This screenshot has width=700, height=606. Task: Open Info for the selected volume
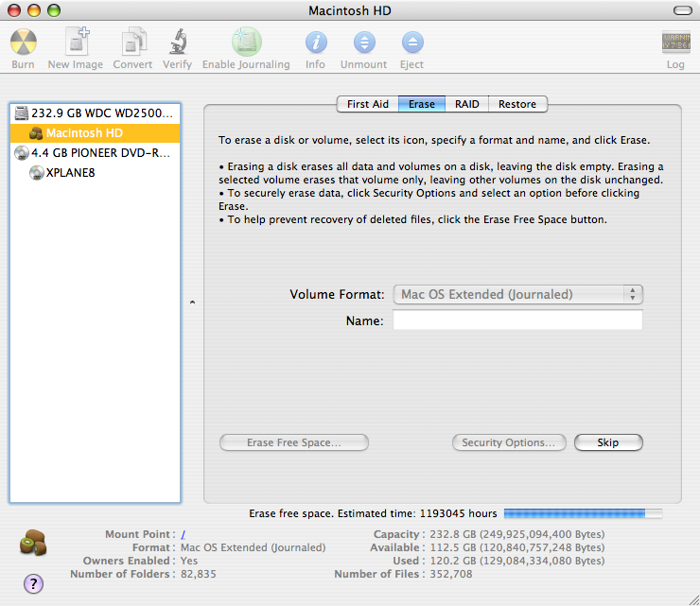316,43
